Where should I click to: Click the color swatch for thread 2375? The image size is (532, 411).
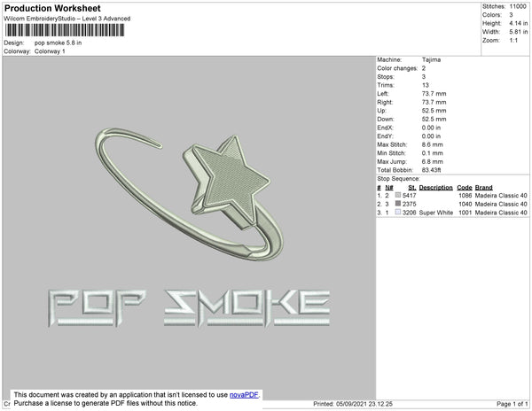coord(398,204)
